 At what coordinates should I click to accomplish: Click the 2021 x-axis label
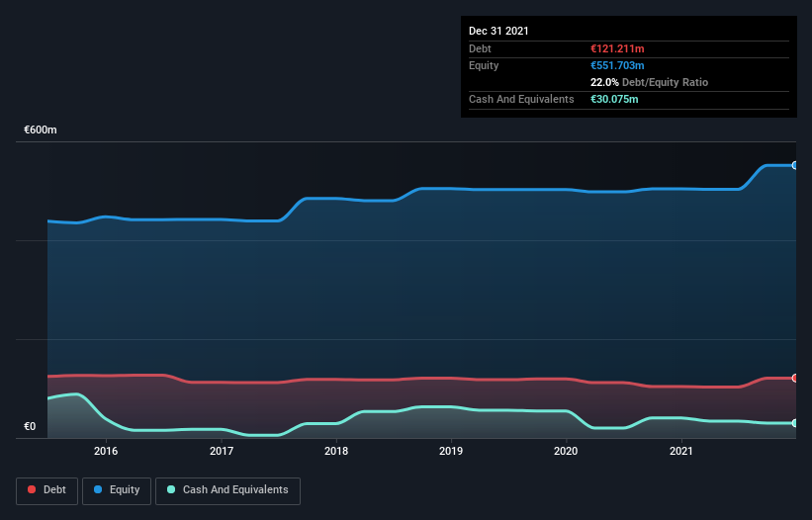[x=681, y=451]
